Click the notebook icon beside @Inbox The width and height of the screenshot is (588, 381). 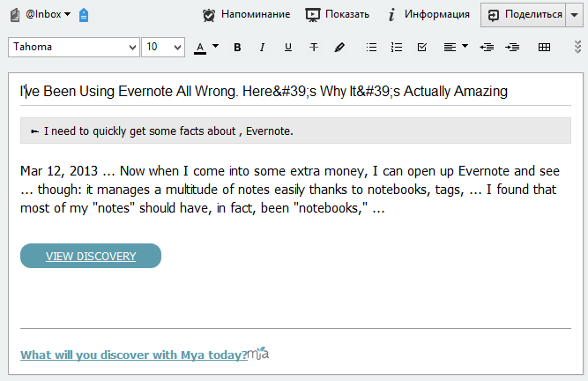[x=15, y=15]
